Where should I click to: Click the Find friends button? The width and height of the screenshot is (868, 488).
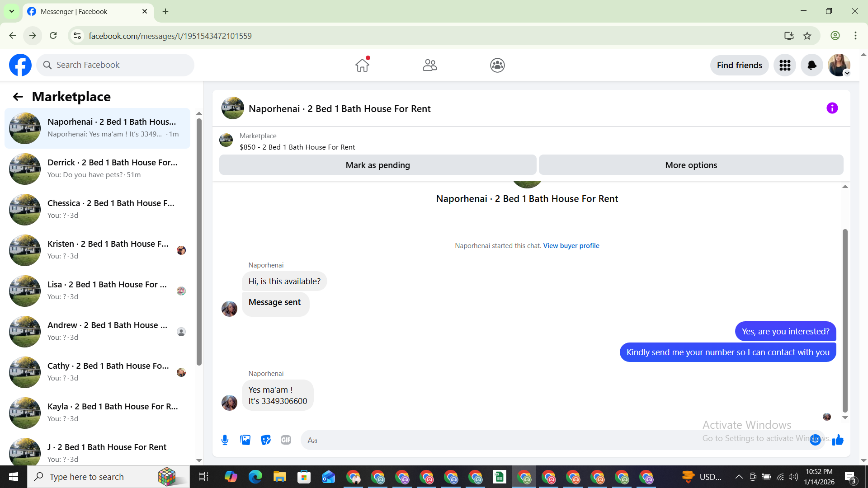click(739, 66)
